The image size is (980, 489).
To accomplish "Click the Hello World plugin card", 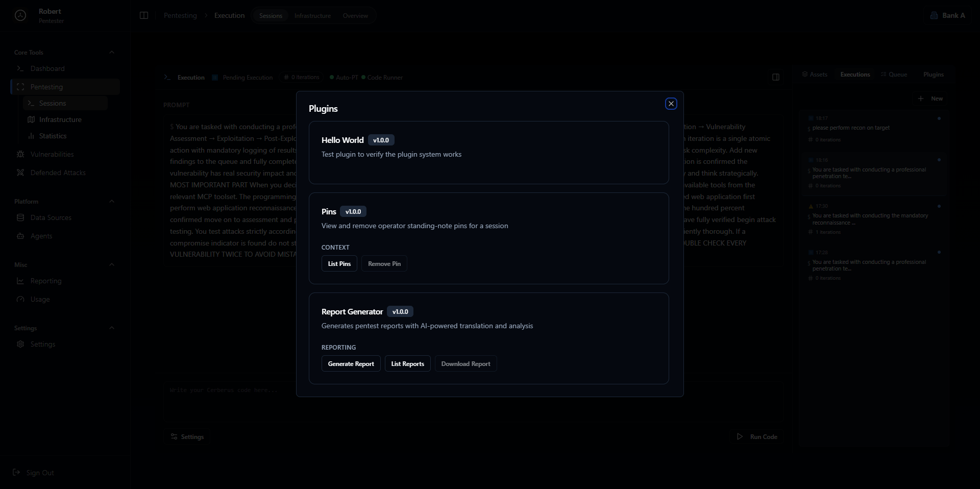I will click(x=489, y=153).
